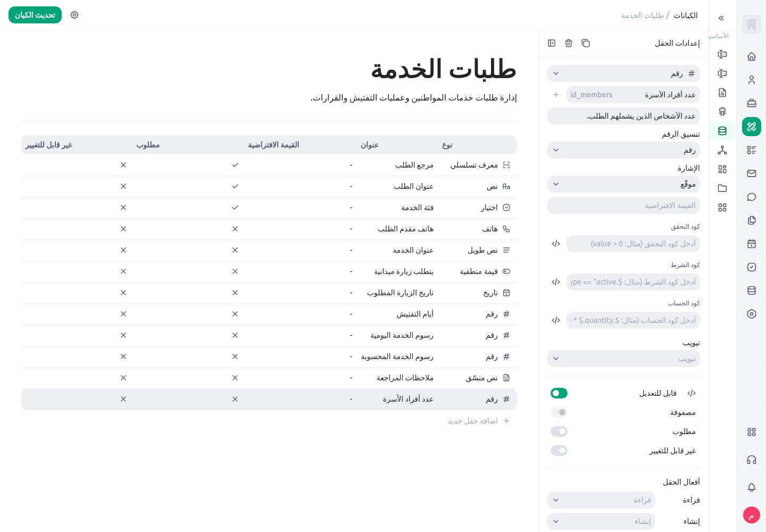Select the مرجع الطلب field row

269,165
